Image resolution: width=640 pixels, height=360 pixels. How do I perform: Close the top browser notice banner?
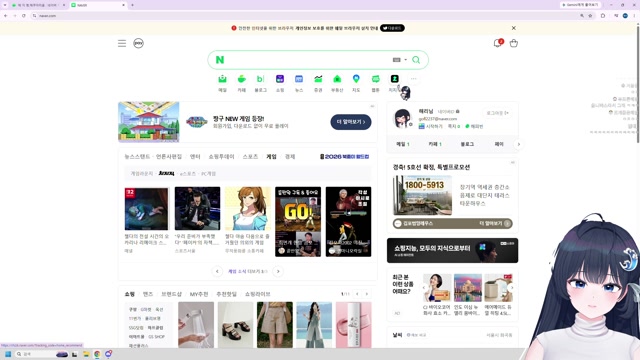pos(513,28)
